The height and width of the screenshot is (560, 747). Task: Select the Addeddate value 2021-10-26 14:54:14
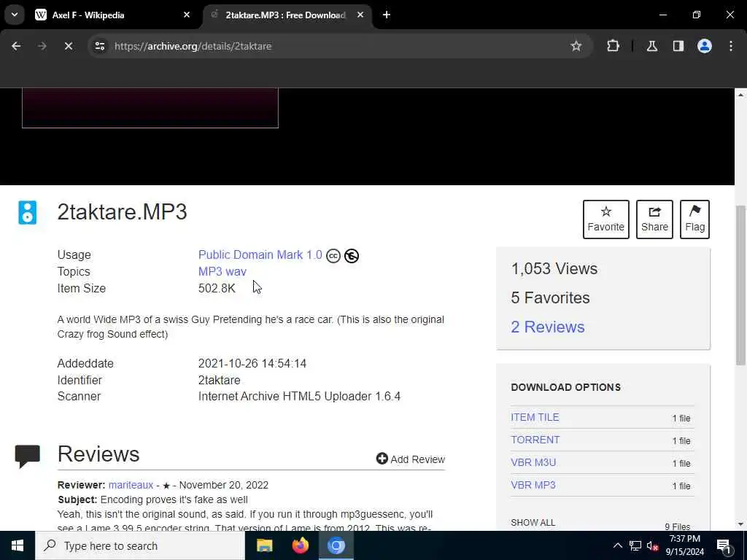pos(252,364)
